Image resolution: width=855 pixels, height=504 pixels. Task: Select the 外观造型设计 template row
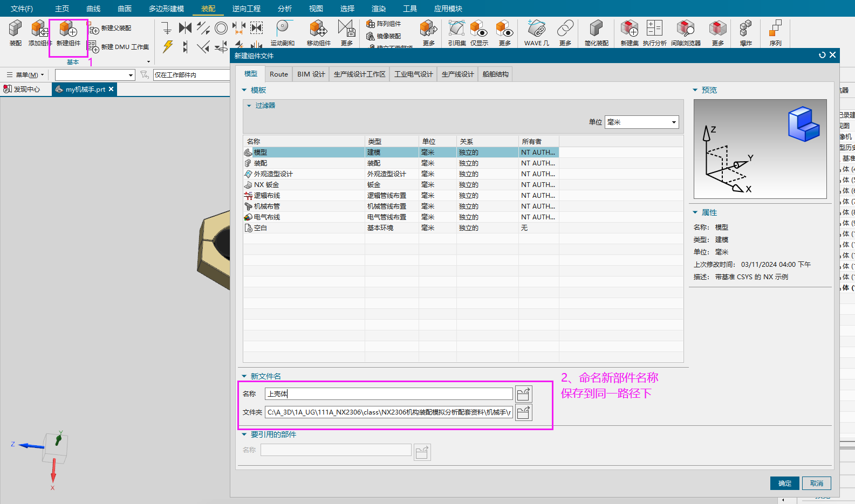point(401,174)
